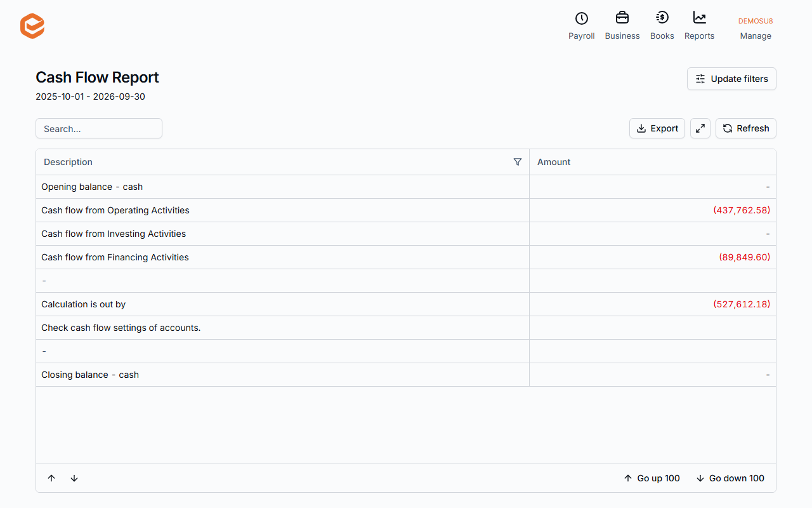Export the cash flow report
Screen dimensions: 812x508
tap(657, 128)
